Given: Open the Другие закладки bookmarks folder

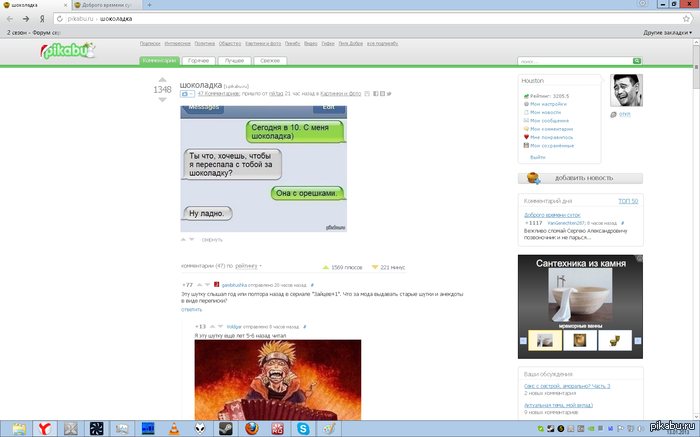Looking at the screenshot, I should (x=666, y=33).
